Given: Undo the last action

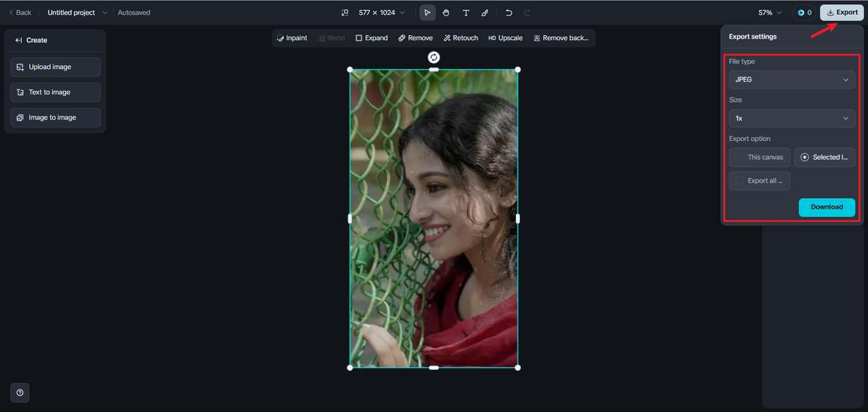Looking at the screenshot, I should tap(509, 12).
